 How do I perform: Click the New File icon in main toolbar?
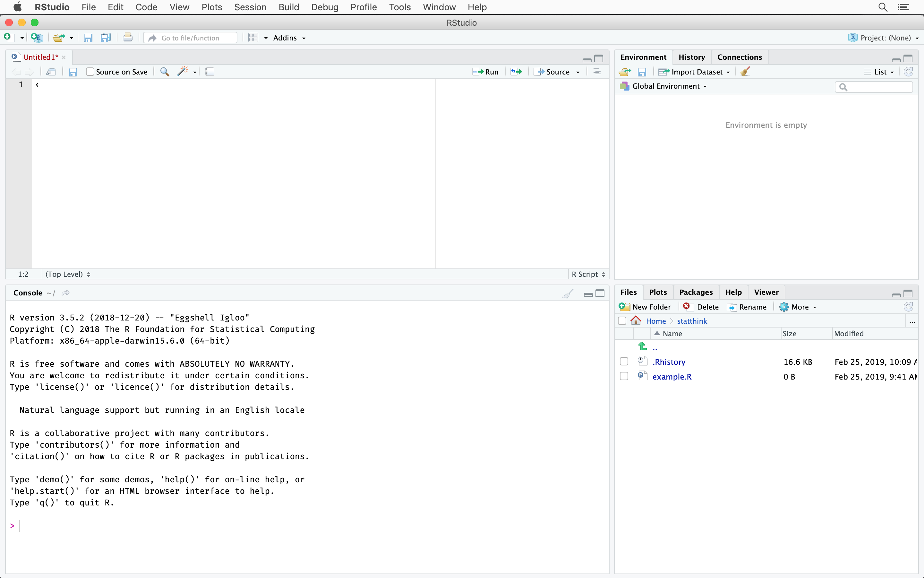pos(8,38)
